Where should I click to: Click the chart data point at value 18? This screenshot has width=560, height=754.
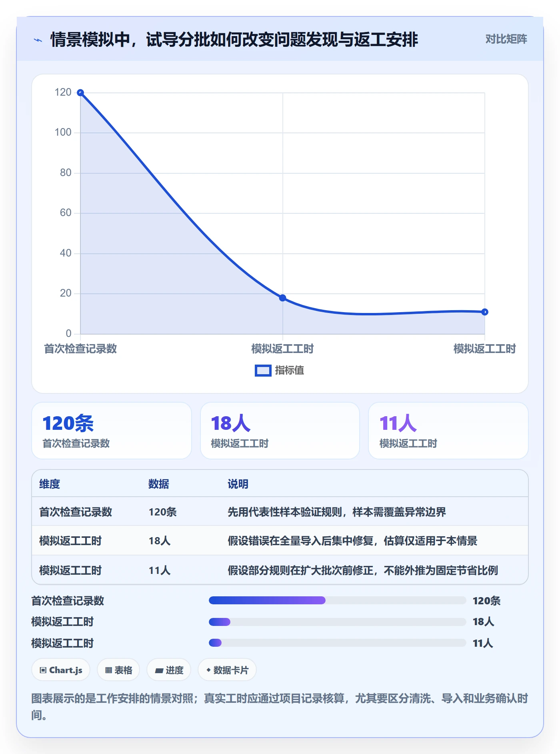pos(282,298)
